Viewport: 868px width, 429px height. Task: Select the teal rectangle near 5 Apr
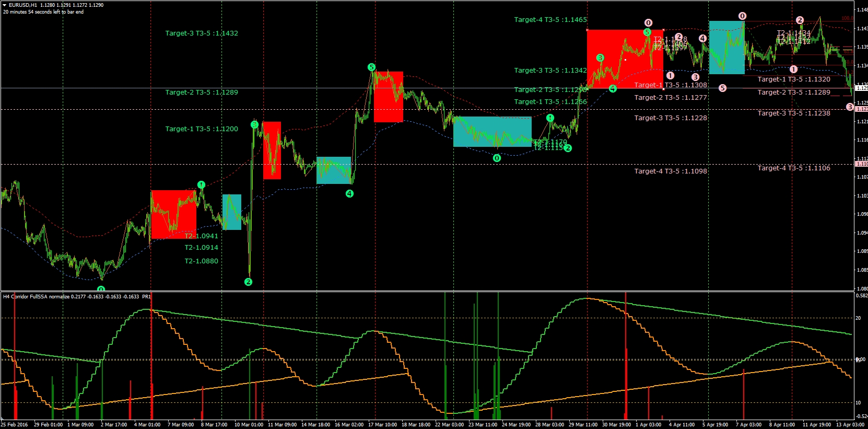click(x=726, y=48)
